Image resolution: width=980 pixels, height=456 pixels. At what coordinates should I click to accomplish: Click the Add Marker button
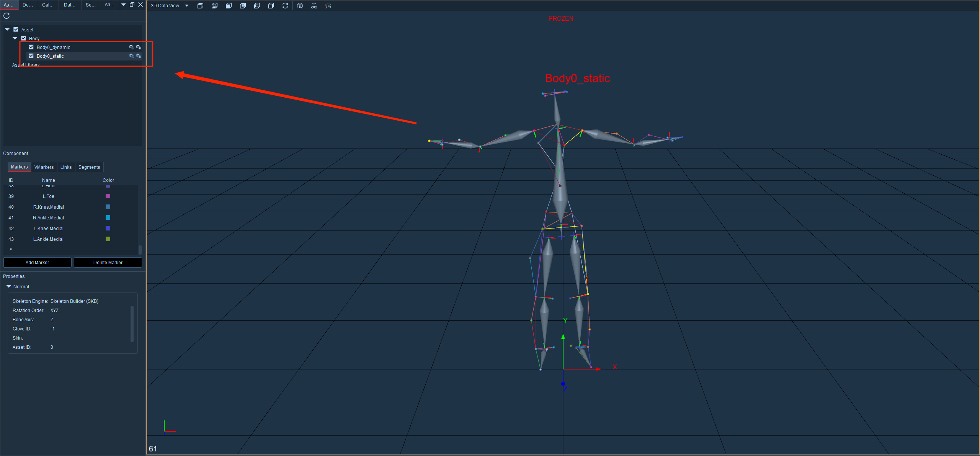[37, 263]
